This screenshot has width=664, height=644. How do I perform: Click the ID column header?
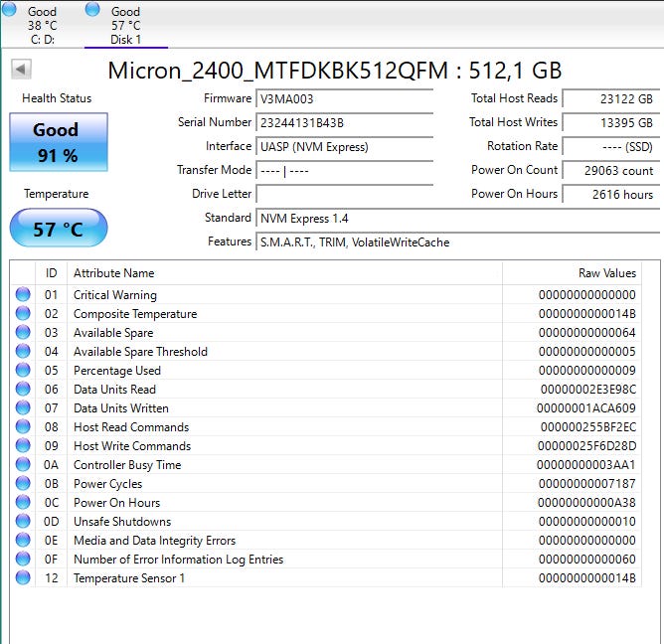[51, 273]
